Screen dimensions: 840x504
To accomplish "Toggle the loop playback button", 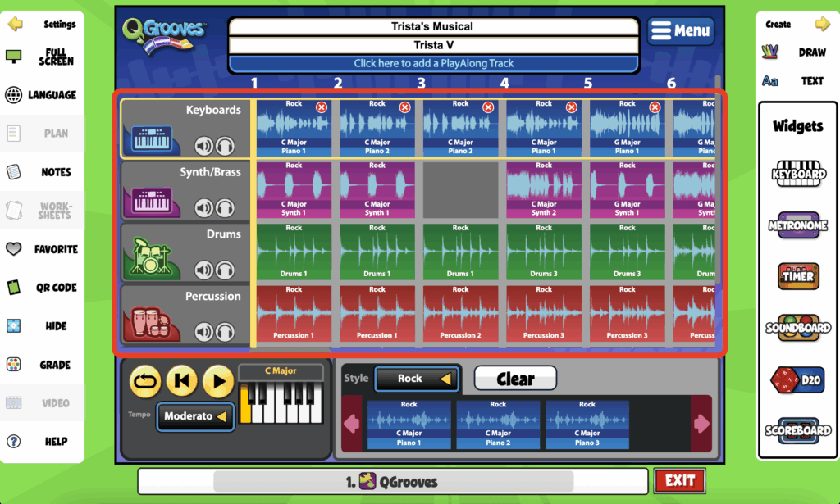I will 146,381.
